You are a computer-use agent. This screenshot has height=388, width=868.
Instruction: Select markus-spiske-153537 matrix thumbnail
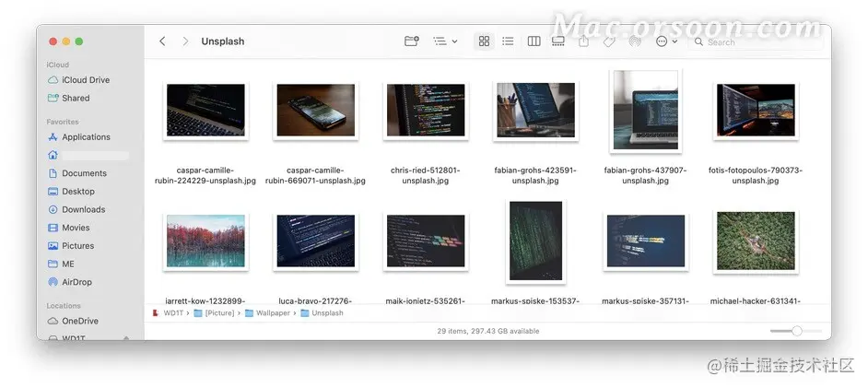pos(535,241)
